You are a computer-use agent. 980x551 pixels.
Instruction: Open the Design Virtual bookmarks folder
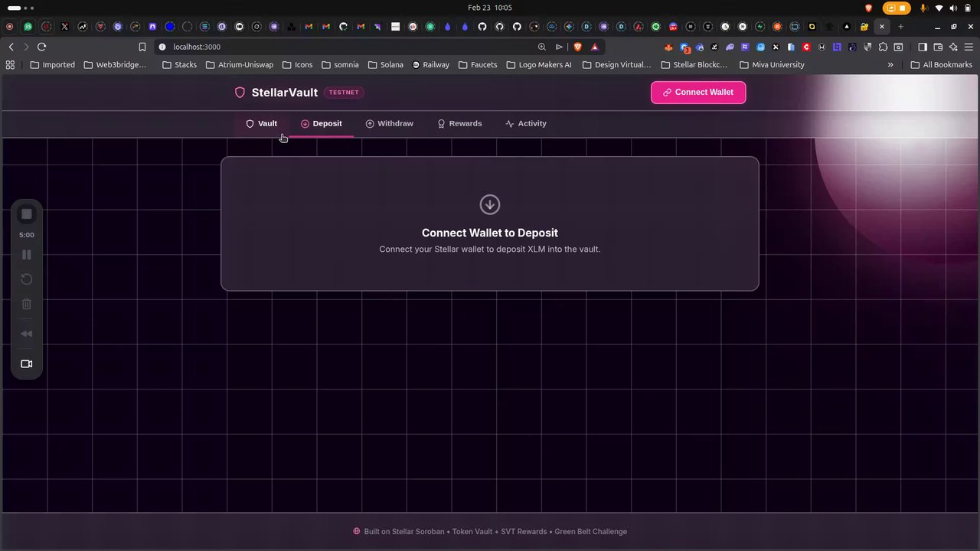pos(616,65)
